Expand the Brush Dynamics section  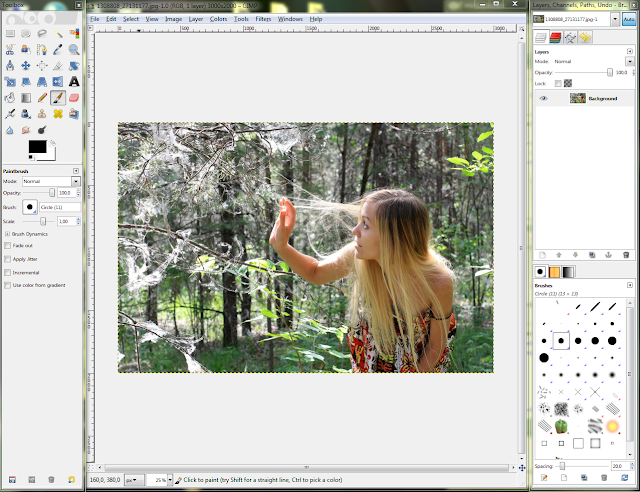[7, 234]
